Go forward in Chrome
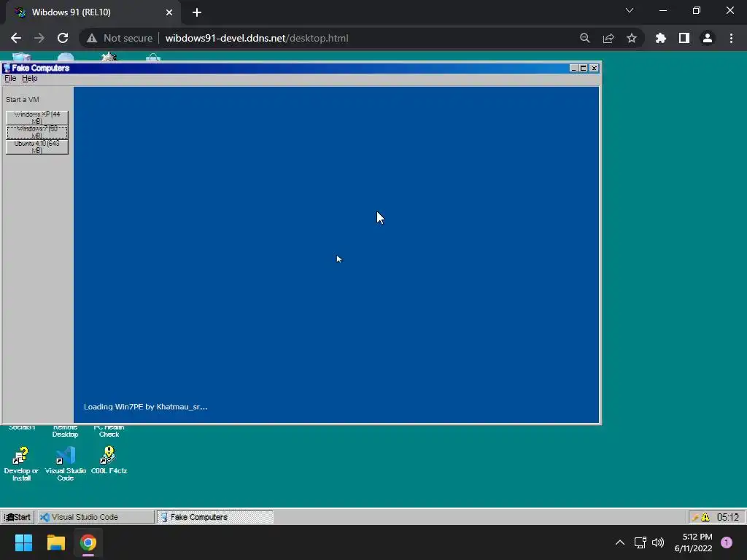747x560 pixels. (x=39, y=38)
